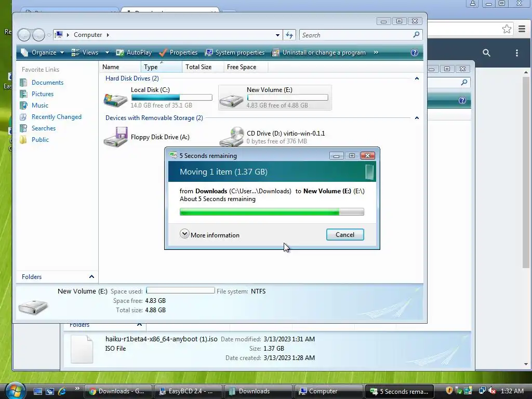The image size is (532, 399).
Task: Click the Chrome page search magnifier icon
Action: pos(486,52)
